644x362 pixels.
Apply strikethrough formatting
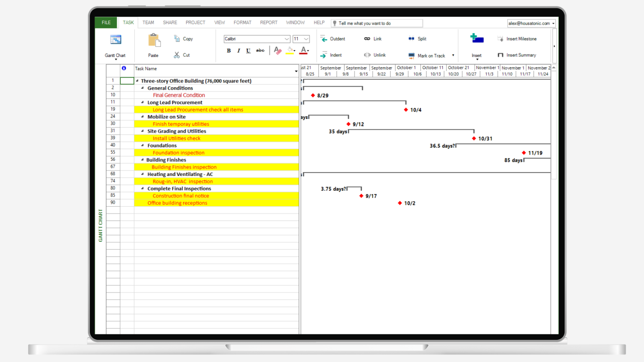tap(260, 51)
